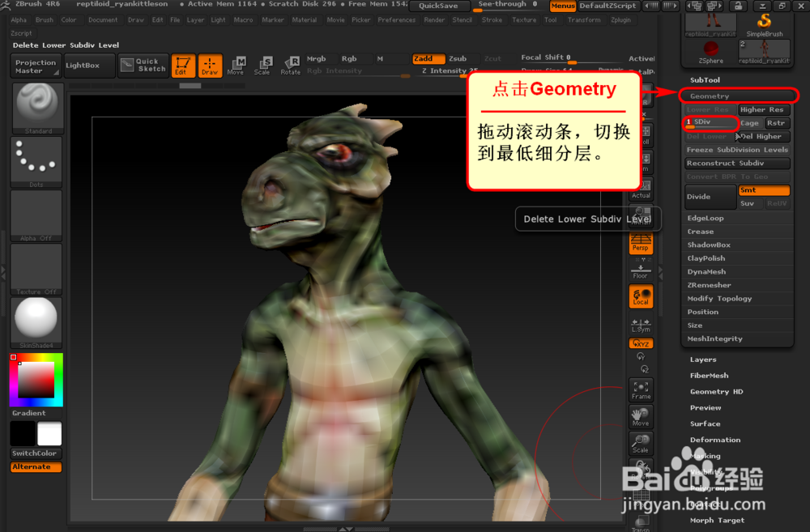Expand the Layers section
This screenshot has width=810, height=532.
[x=703, y=360]
